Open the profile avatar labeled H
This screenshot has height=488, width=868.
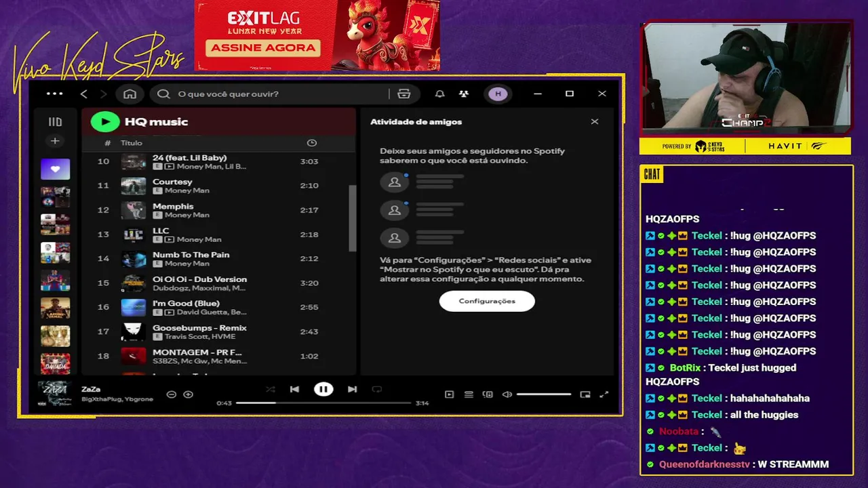coord(498,94)
